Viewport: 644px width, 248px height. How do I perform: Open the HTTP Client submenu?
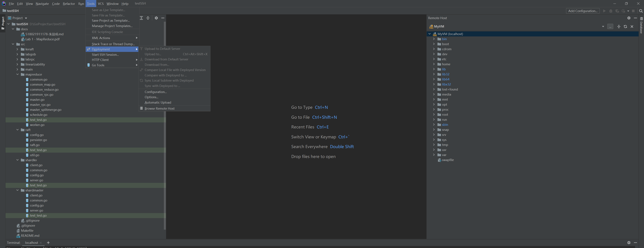(x=112, y=60)
